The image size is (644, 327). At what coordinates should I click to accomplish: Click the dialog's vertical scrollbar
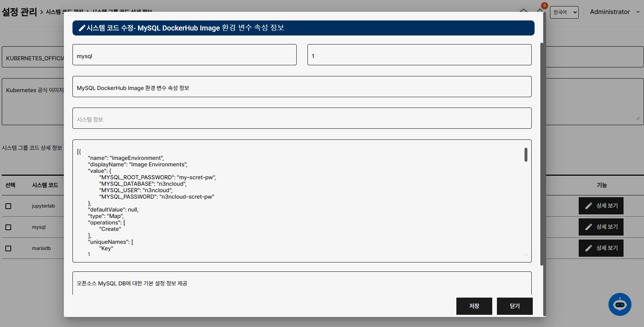coord(542,154)
